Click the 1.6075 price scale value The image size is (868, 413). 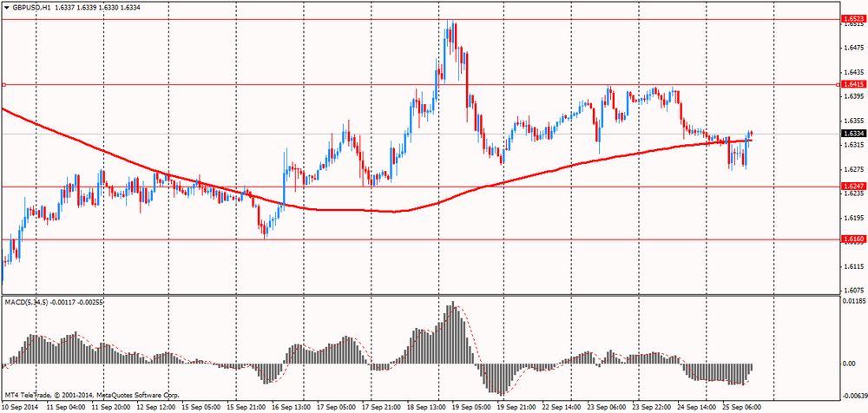coord(852,291)
